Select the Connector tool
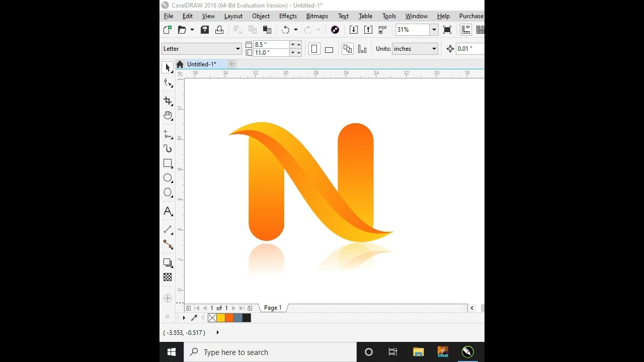 tap(168, 244)
